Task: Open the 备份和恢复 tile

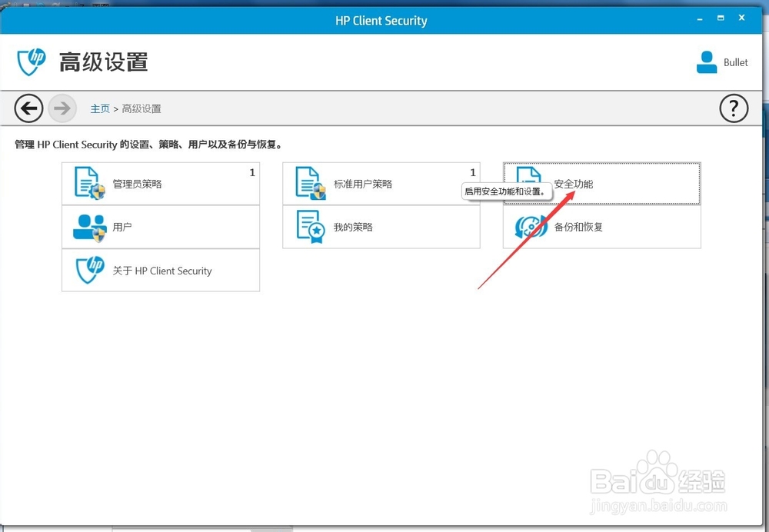Action: pyautogui.click(x=602, y=227)
